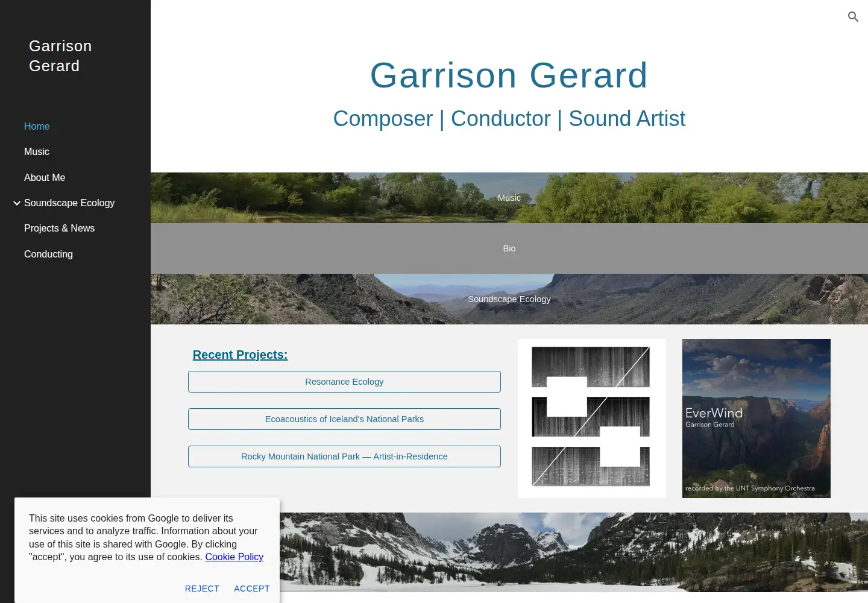Expand the Soundscape Ecology submenu chevron
The height and width of the screenshot is (603, 868).
[17, 203]
